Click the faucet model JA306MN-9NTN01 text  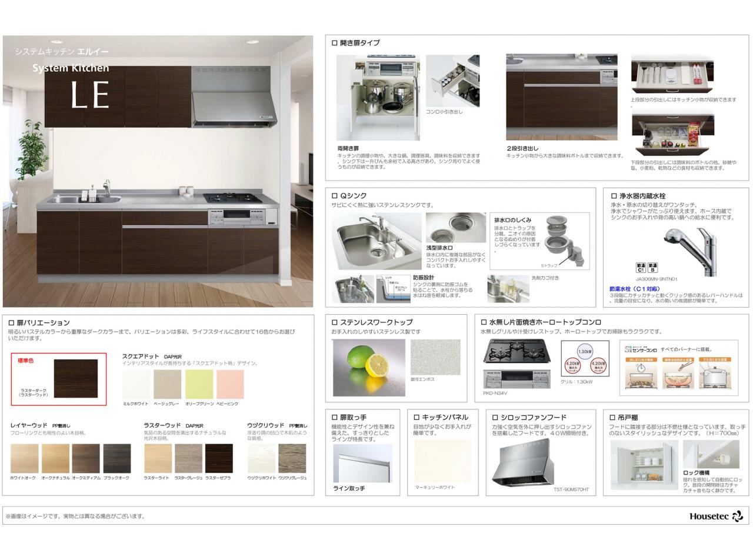tap(657, 279)
